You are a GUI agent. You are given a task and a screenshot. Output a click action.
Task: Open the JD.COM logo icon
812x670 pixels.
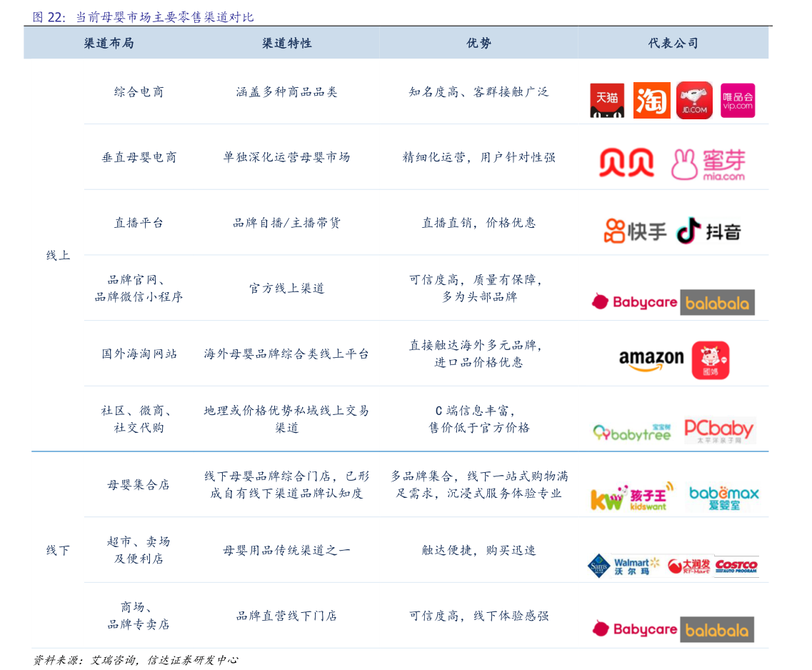(x=694, y=100)
